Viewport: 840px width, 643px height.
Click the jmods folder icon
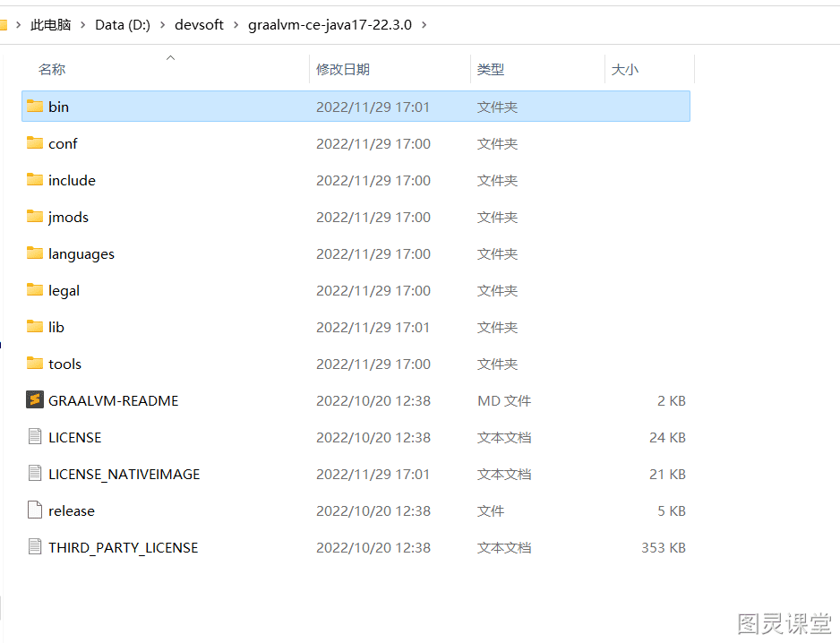pos(35,217)
